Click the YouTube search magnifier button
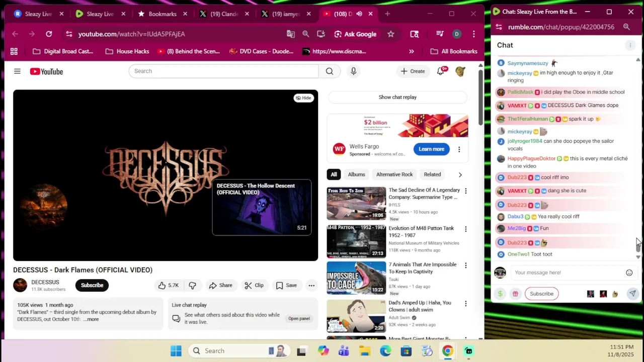 [x=330, y=71]
